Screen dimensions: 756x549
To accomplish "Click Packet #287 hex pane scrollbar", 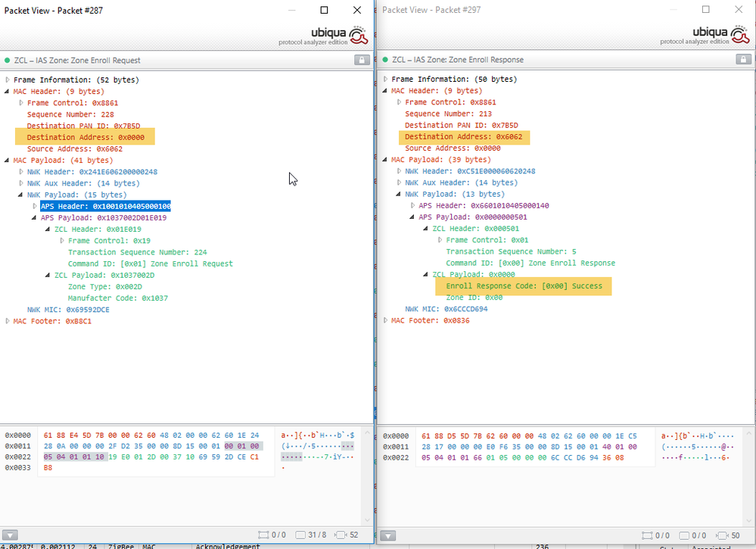I will click(367, 476).
